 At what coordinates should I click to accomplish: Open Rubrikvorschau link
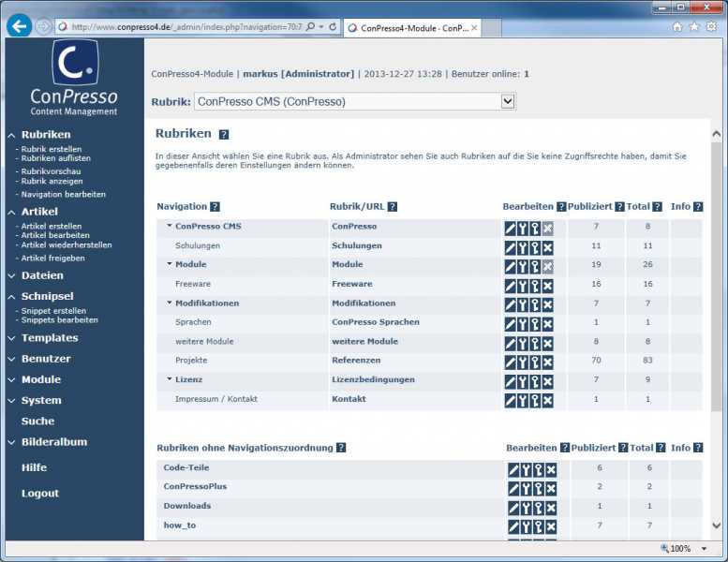[x=51, y=171]
